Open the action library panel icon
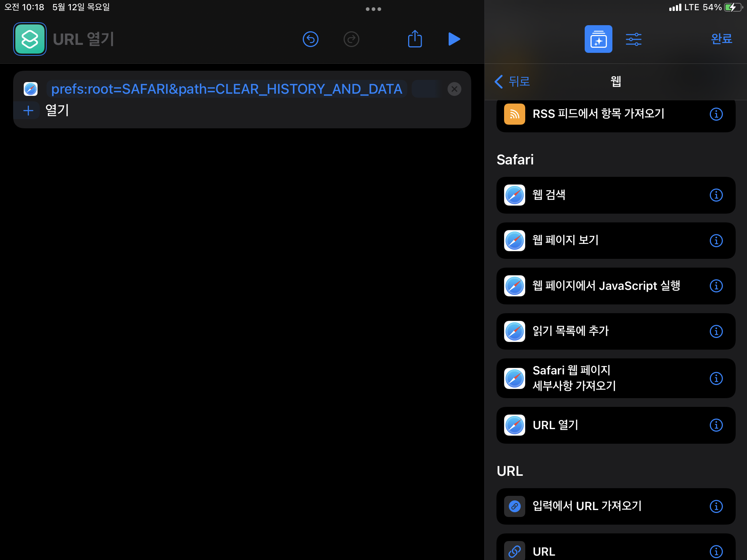 [598, 39]
